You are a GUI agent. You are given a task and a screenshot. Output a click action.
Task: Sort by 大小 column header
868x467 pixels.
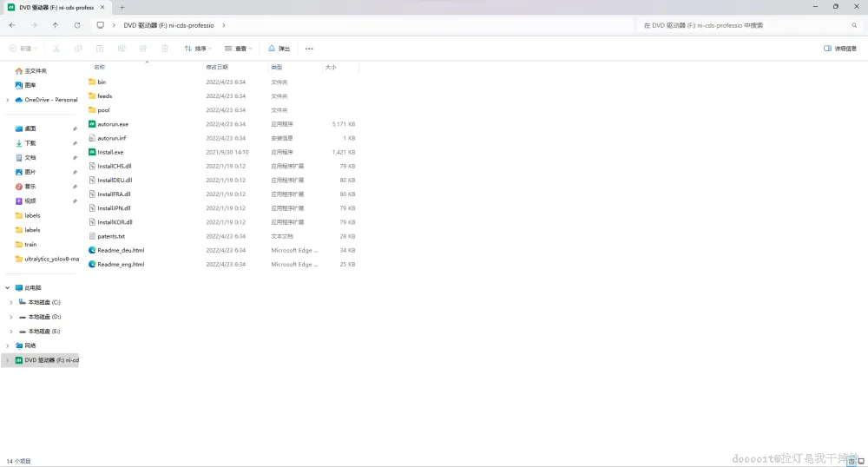331,67
